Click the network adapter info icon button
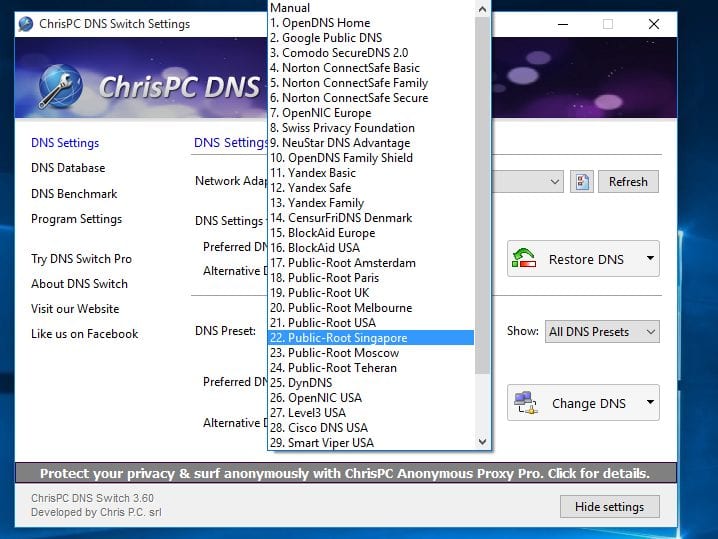The width and height of the screenshot is (718, 539). [582, 182]
